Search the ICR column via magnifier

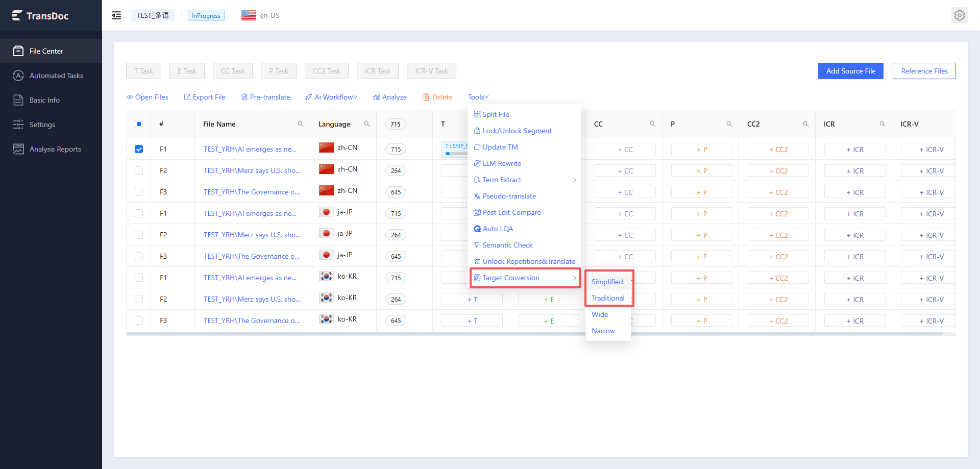pyautogui.click(x=883, y=124)
